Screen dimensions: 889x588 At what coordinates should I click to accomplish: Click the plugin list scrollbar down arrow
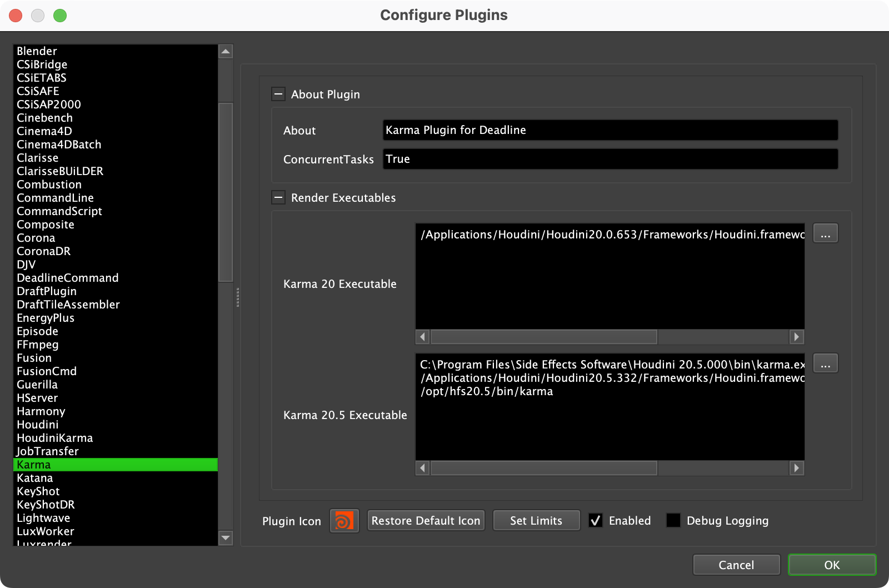pos(226,538)
